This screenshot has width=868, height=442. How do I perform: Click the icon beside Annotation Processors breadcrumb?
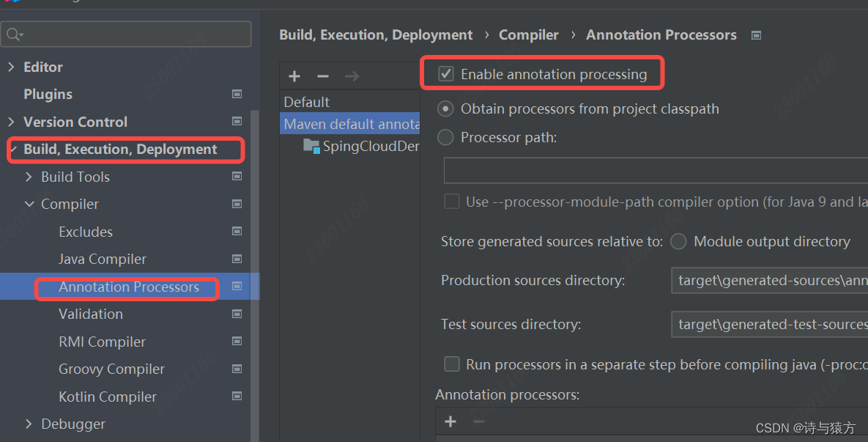coord(756,35)
